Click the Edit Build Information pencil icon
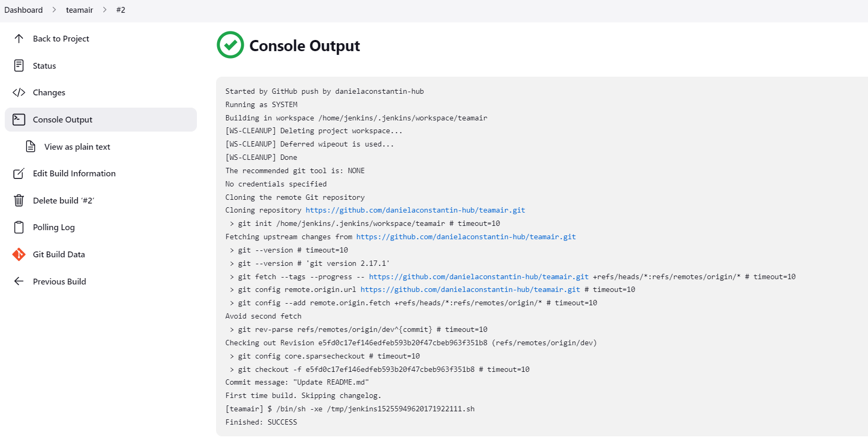This screenshot has width=868, height=439. click(19, 173)
